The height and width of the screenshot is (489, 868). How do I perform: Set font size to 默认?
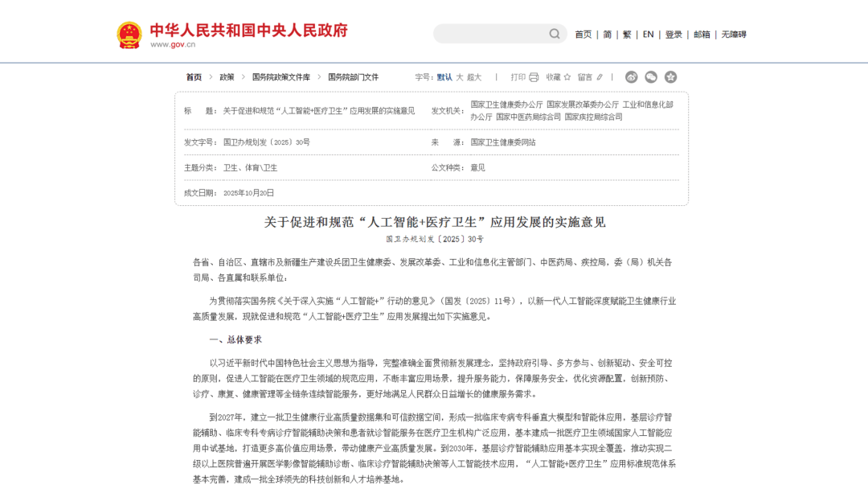(444, 77)
